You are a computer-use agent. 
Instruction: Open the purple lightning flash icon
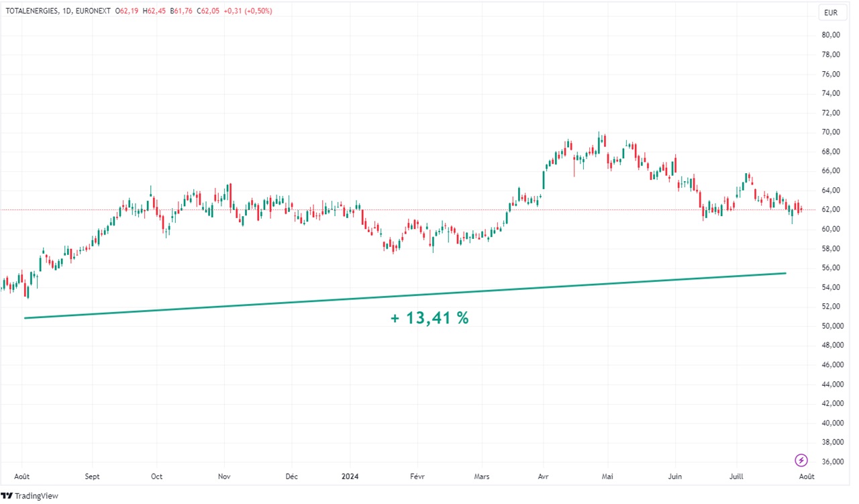coord(801,460)
